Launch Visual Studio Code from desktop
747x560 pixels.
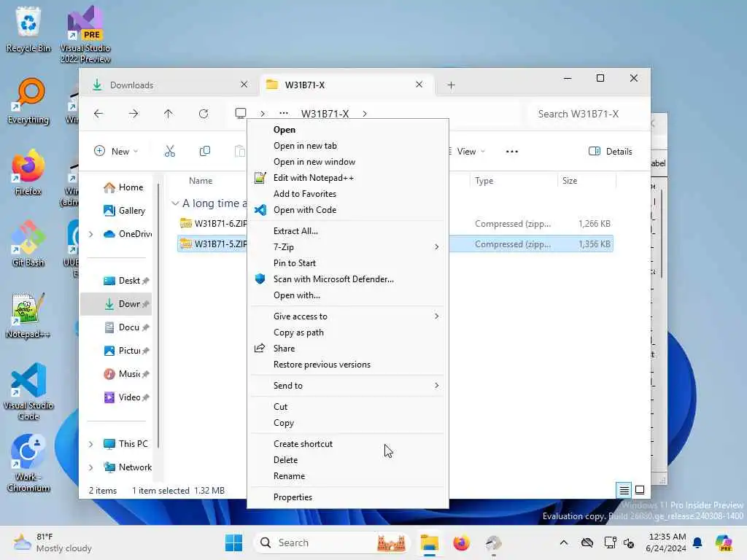pyautogui.click(x=28, y=392)
